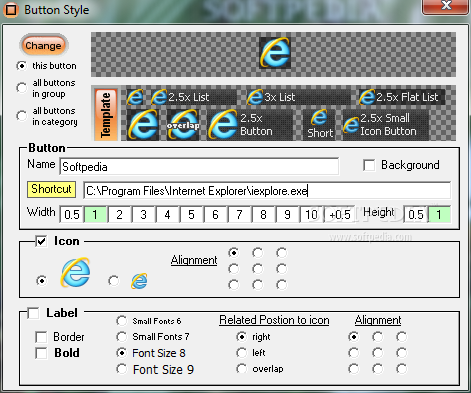This screenshot has height=393, width=471.
Task: Click the yellow Shortcut button
Action: [x=51, y=189]
